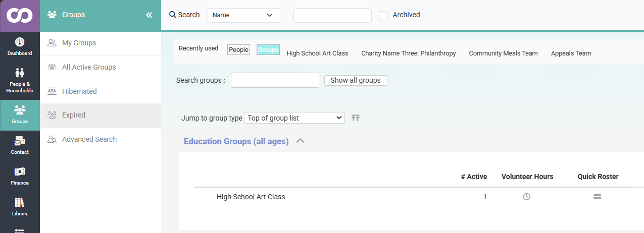Click the magnifier Search icon

click(x=172, y=15)
